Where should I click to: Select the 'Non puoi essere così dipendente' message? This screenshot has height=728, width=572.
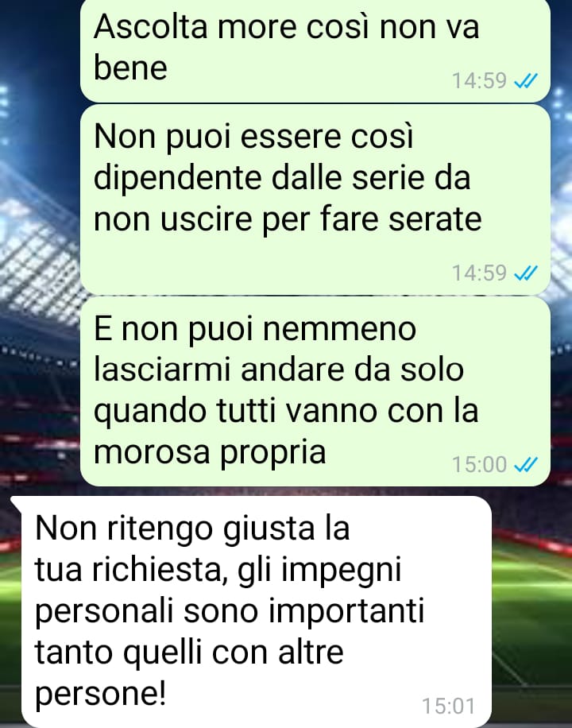pyautogui.click(x=315, y=199)
